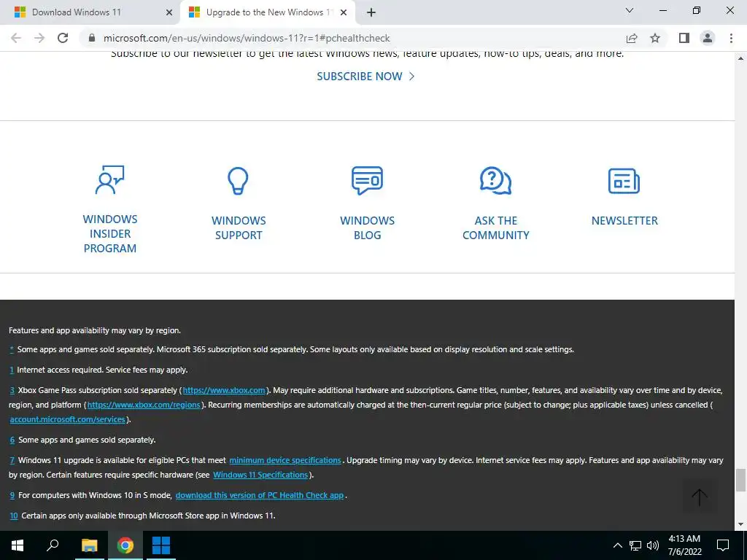Click 'Features and app availability may vary by region.'

[95, 330]
